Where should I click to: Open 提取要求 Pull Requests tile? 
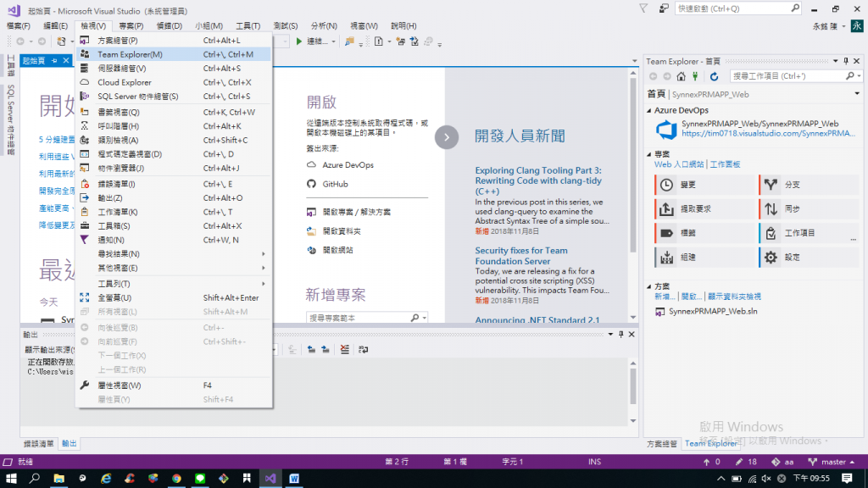pos(705,209)
